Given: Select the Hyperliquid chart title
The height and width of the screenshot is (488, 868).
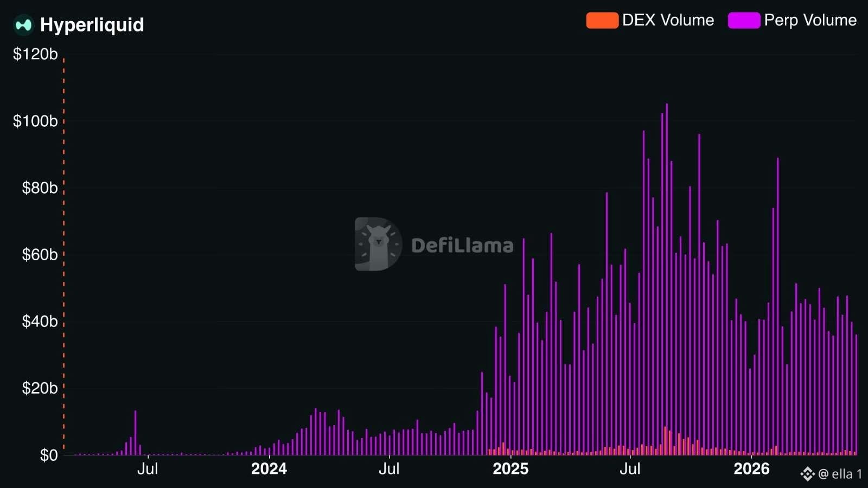Looking at the screenshot, I should tap(92, 25).
